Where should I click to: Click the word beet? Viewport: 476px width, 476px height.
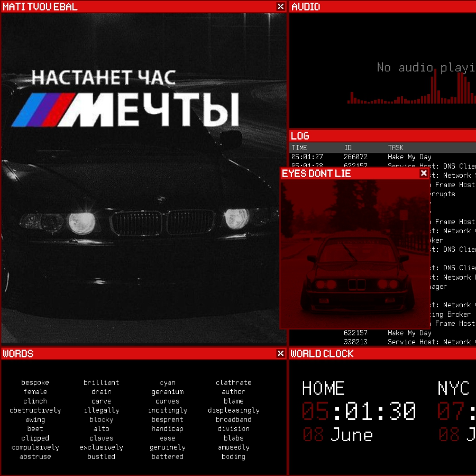(35, 428)
